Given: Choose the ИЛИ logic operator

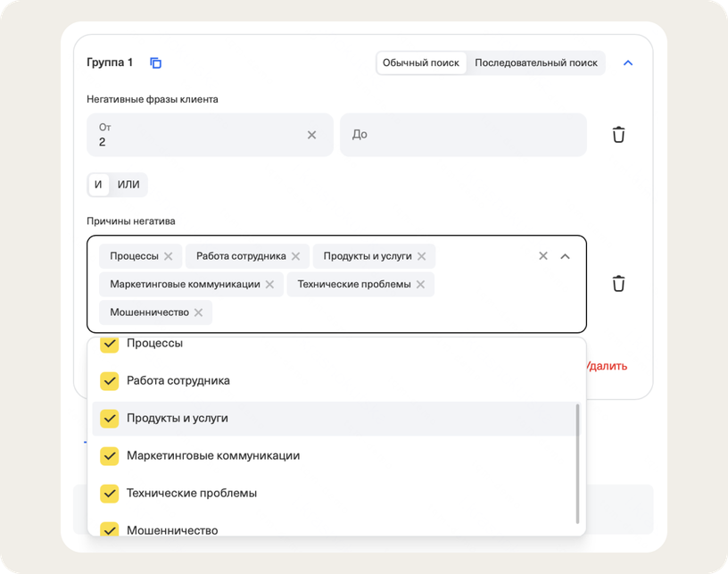Looking at the screenshot, I should point(128,185).
